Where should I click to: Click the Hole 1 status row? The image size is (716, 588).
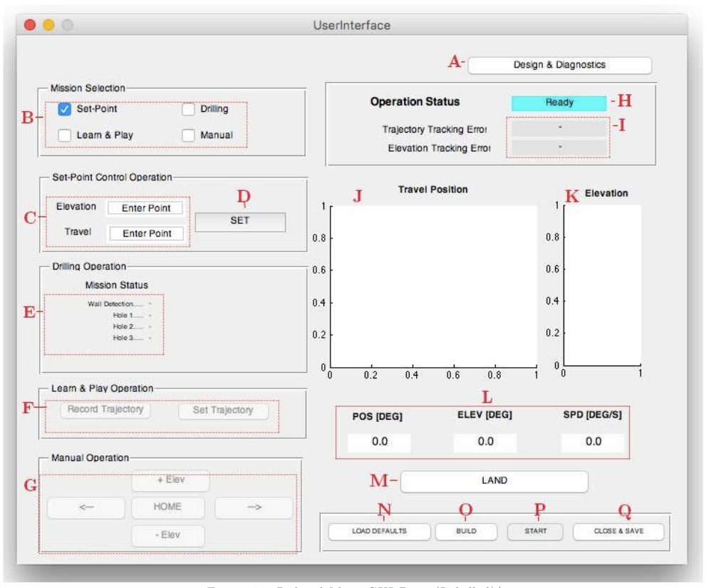coord(132,315)
